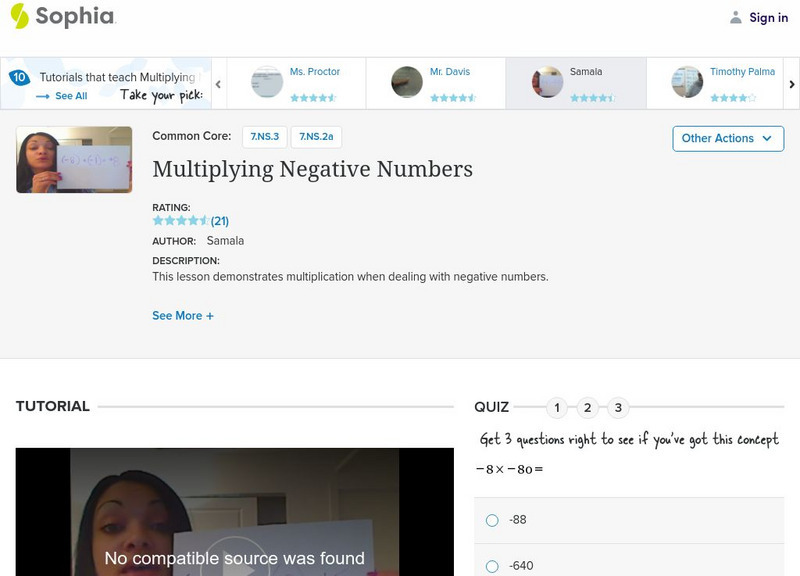Jump to quiz question 3
The height and width of the screenshot is (576, 800).
click(618, 408)
